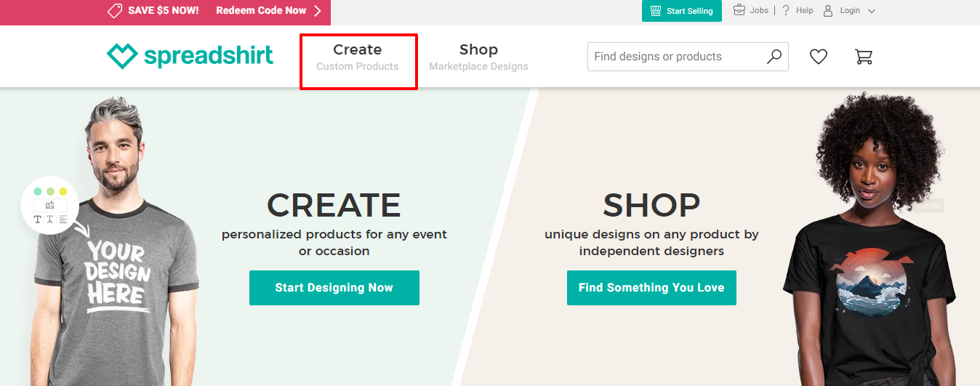Select the mint green color dot
Screen dimensions: 980x386
tap(38, 191)
